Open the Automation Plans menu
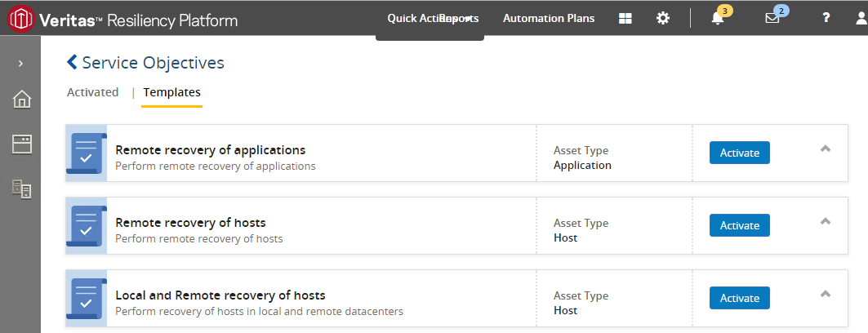Image resolution: width=868 pixels, height=333 pixels. (549, 18)
